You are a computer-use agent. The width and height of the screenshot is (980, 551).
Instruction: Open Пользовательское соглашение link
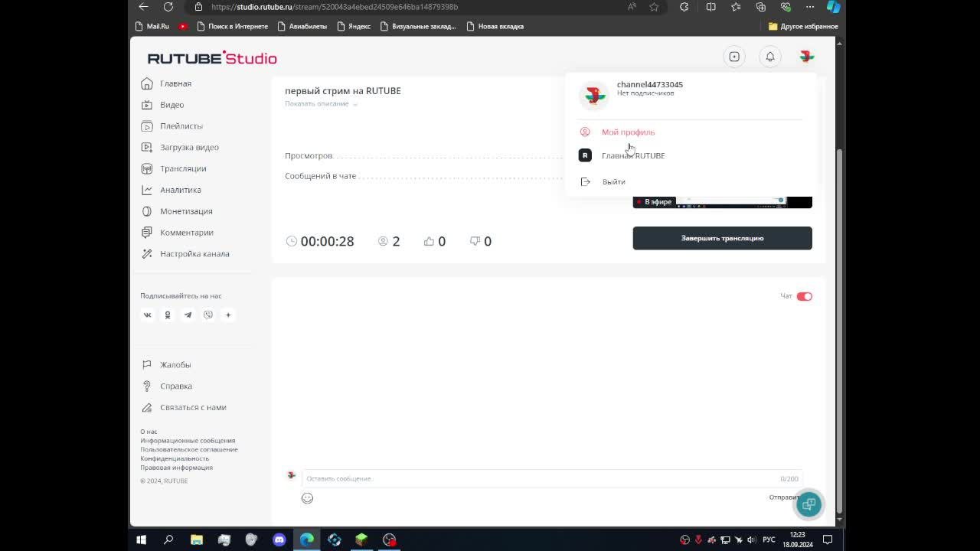tap(189, 449)
